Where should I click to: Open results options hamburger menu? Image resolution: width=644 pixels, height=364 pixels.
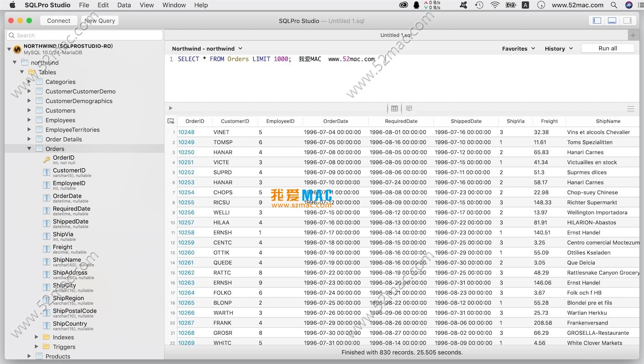click(x=631, y=109)
